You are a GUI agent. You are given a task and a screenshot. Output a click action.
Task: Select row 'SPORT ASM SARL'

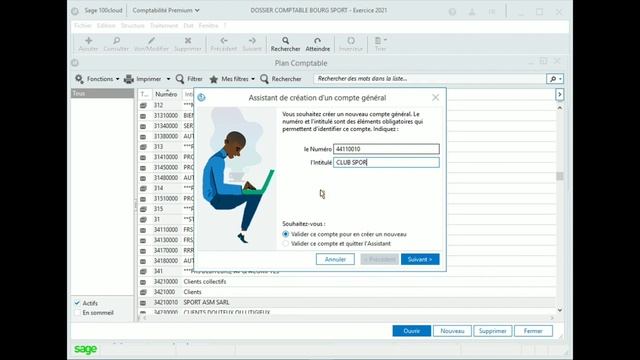(347, 302)
